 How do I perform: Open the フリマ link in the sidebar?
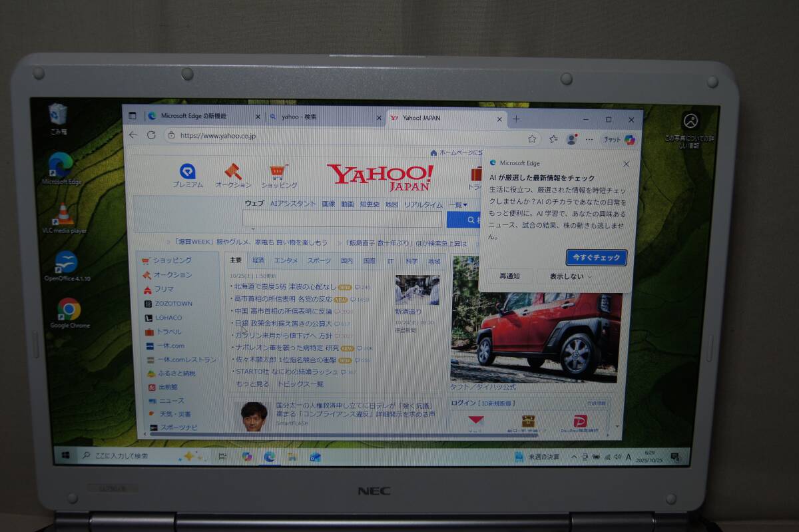point(158,289)
